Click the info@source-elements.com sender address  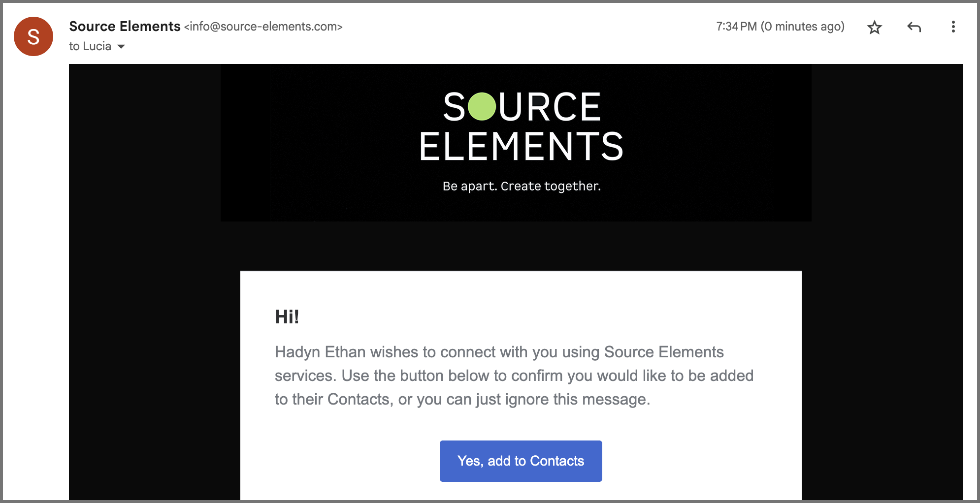(x=263, y=27)
